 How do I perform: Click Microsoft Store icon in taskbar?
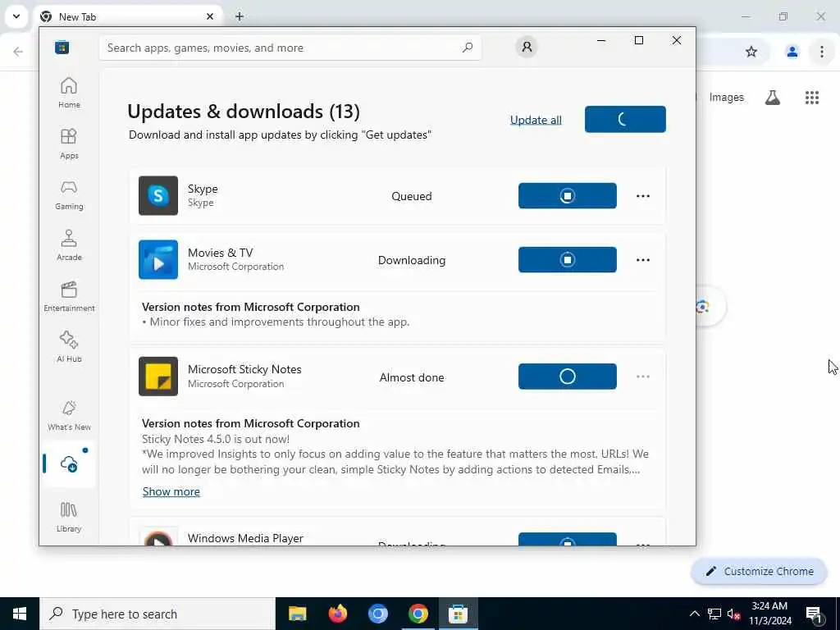pos(458,614)
